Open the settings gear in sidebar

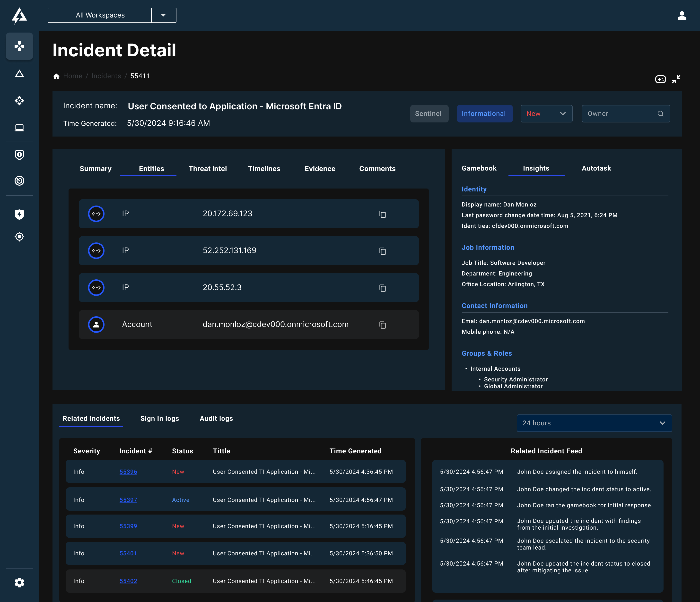(x=19, y=582)
